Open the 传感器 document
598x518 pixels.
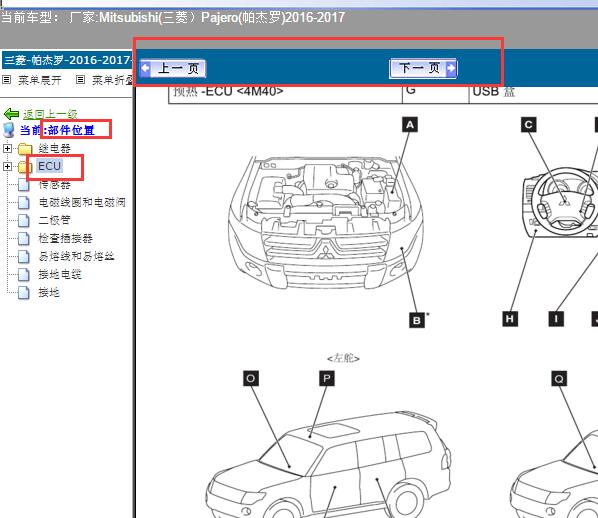pos(54,185)
